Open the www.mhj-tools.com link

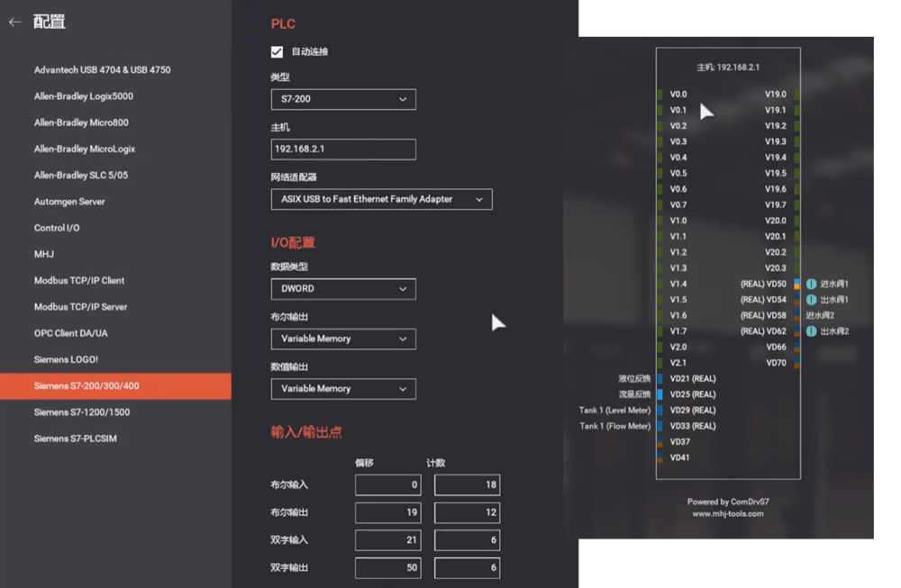pos(727,514)
